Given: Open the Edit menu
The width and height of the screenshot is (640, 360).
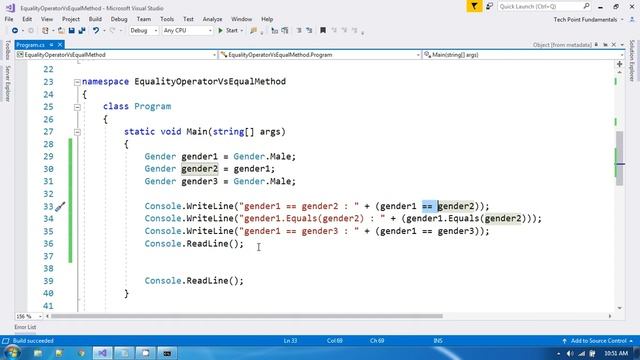Looking at the screenshot, I should 27,19.
